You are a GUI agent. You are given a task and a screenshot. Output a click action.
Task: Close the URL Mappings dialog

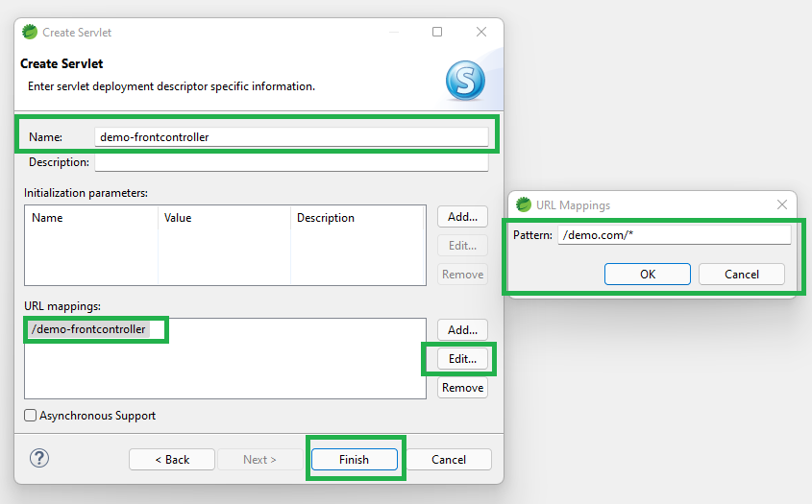click(782, 204)
